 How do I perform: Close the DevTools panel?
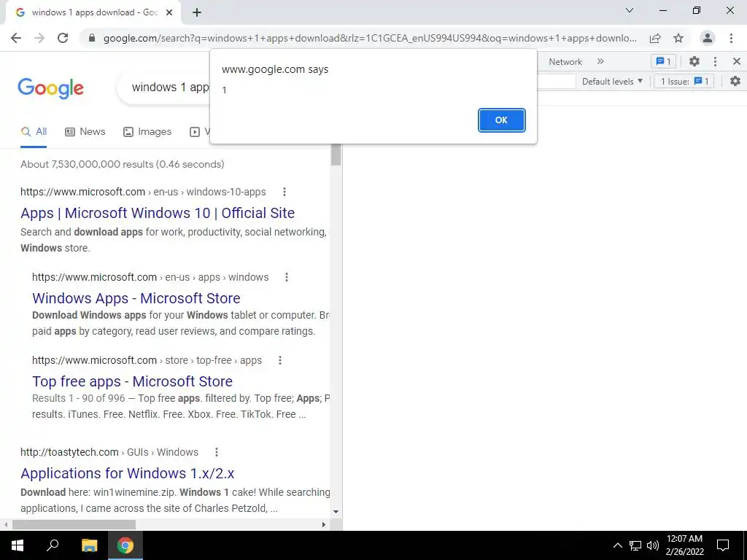[x=737, y=61]
